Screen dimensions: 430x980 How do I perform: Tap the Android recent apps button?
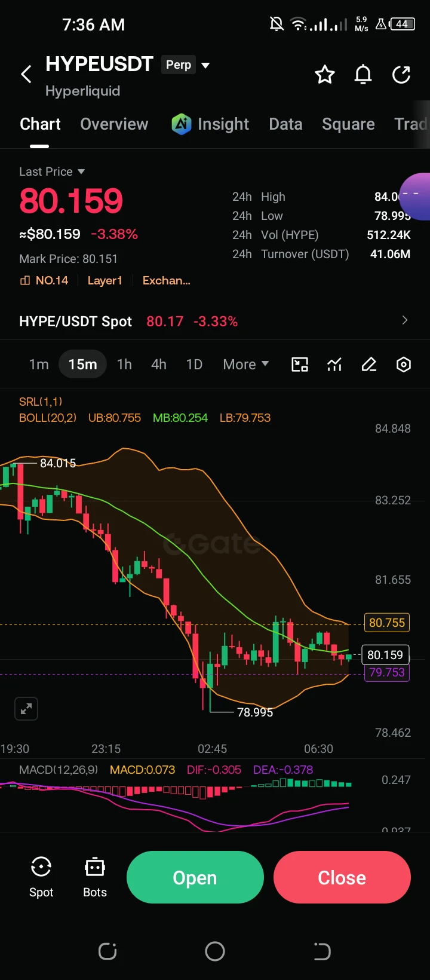click(107, 951)
